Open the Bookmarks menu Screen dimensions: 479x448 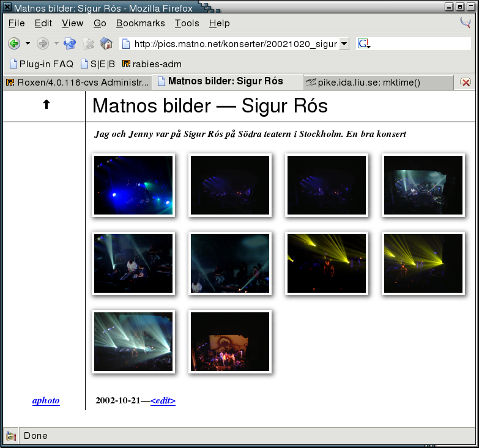coord(140,23)
